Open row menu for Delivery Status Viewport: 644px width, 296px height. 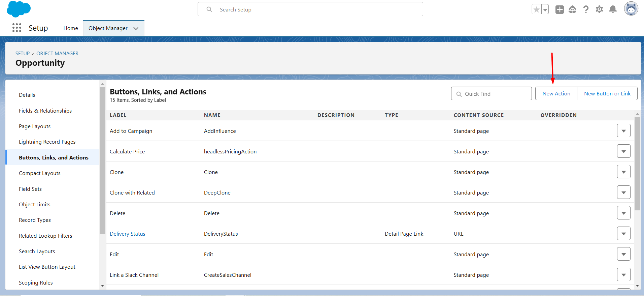click(x=623, y=234)
